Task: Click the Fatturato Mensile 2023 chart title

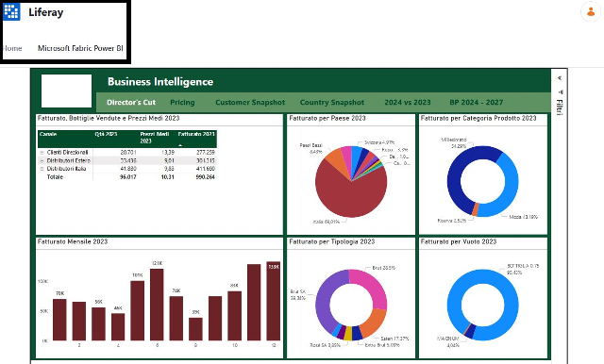Action: pos(73,241)
